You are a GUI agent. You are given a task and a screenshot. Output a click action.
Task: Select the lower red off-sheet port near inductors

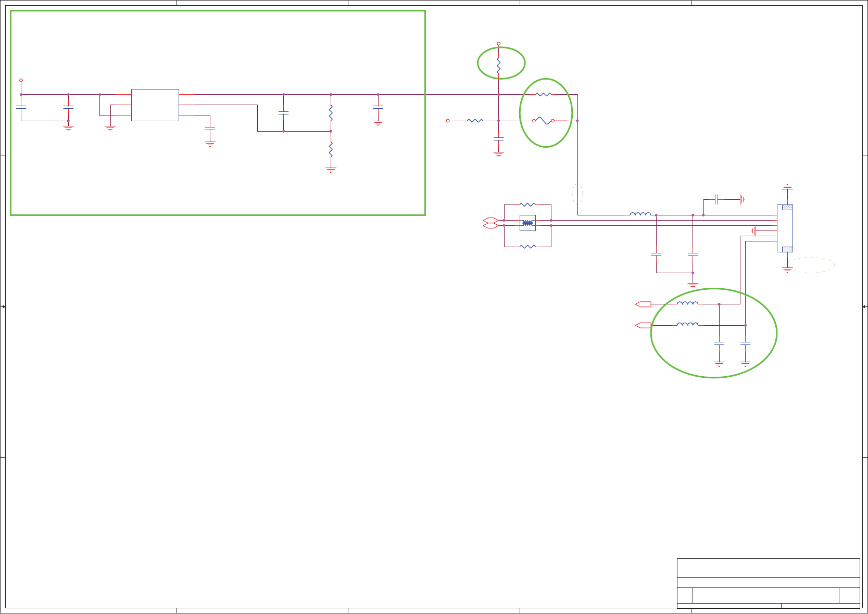(x=643, y=325)
